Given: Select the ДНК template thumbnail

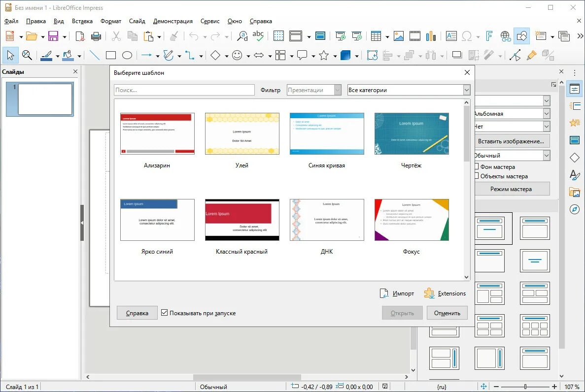Looking at the screenshot, I should [x=327, y=220].
